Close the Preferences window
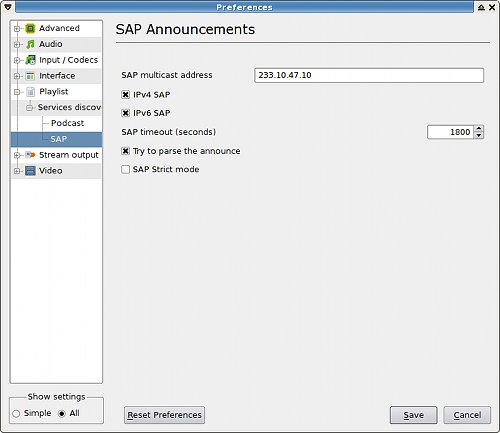 point(492,7)
